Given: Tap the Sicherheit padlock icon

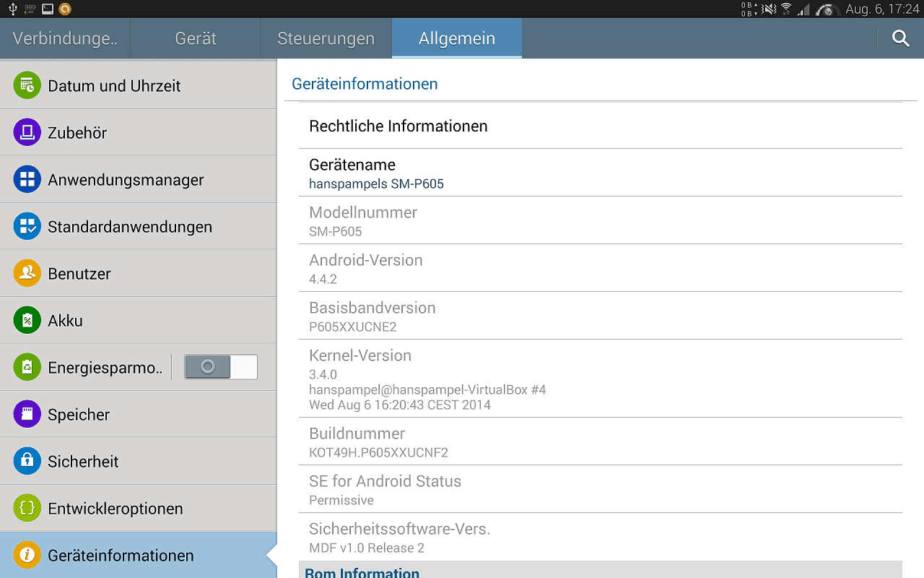Looking at the screenshot, I should (x=27, y=461).
